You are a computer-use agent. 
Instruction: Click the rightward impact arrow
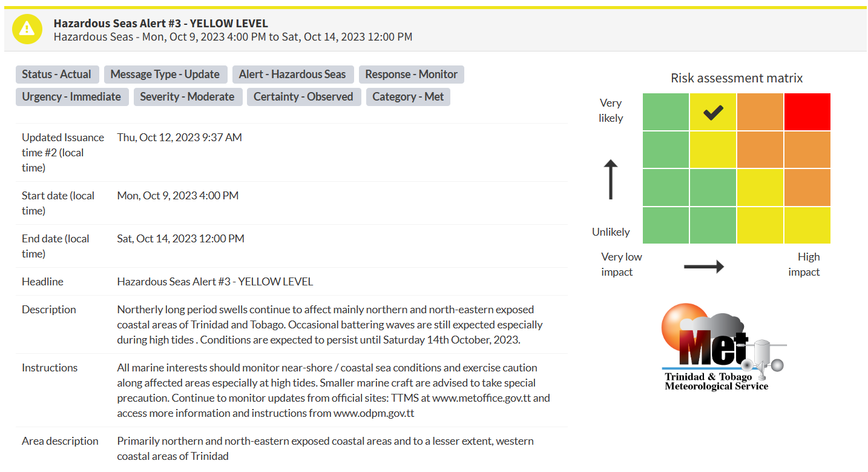coord(704,266)
